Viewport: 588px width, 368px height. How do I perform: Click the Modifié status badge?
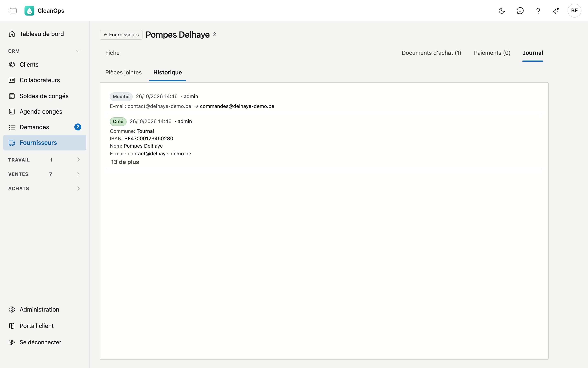(121, 97)
